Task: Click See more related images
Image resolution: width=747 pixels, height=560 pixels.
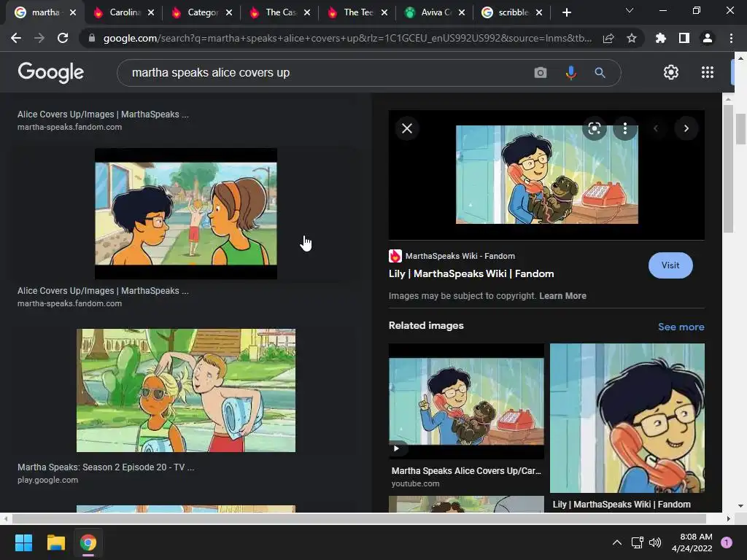Action: click(681, 327)
